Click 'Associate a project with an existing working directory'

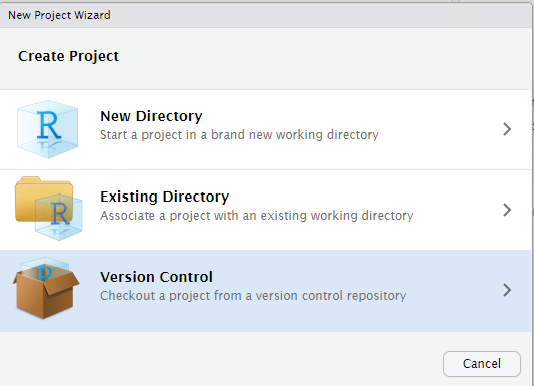tap(256, 216)
